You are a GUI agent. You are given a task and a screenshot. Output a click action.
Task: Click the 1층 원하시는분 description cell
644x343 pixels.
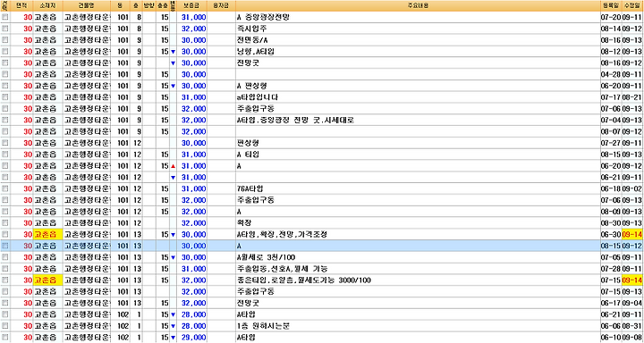pos(418,326)
